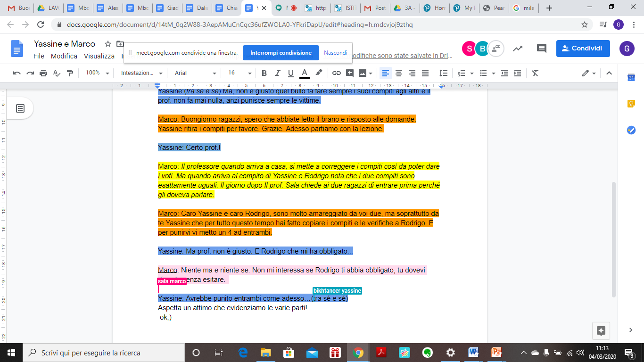Move document using the folder icon
The width and height of the screenshot is (644, 362).
tap(120, 44)
